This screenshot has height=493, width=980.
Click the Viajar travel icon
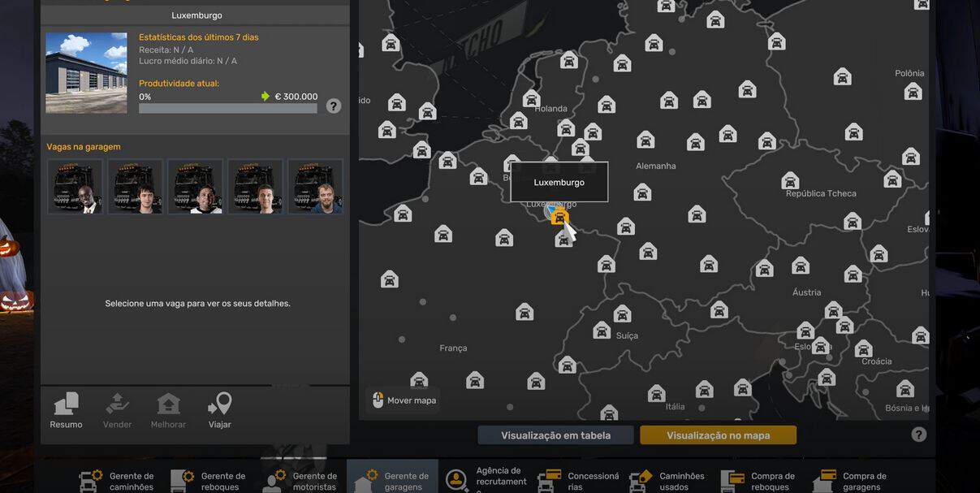coord(219,410)
